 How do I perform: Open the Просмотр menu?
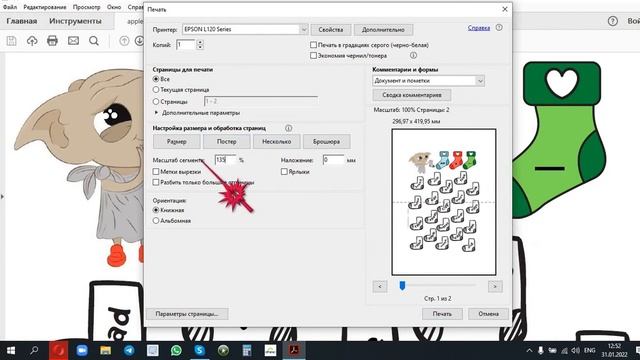point(87,7)
